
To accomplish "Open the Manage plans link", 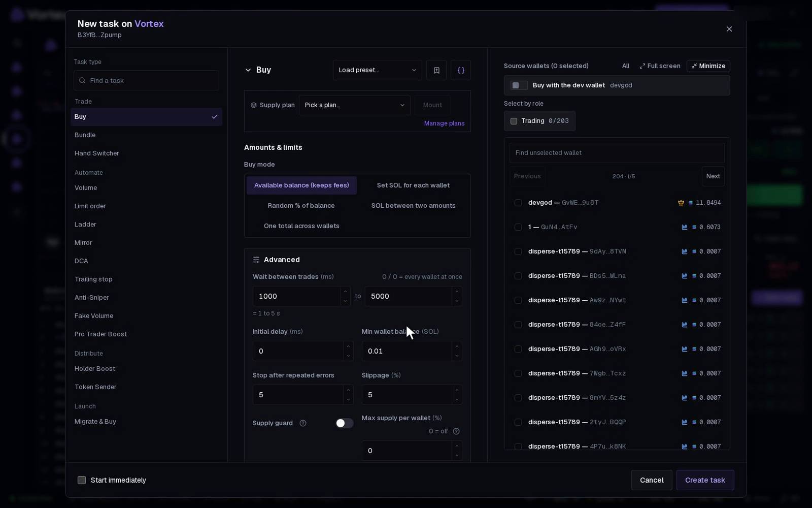I will [x=444, y=123].
